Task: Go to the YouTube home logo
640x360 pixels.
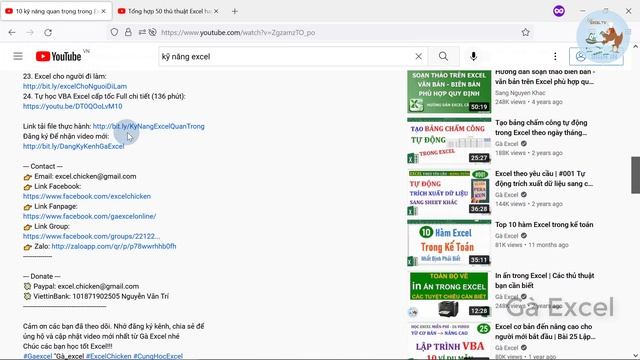Action: point(58,56)
